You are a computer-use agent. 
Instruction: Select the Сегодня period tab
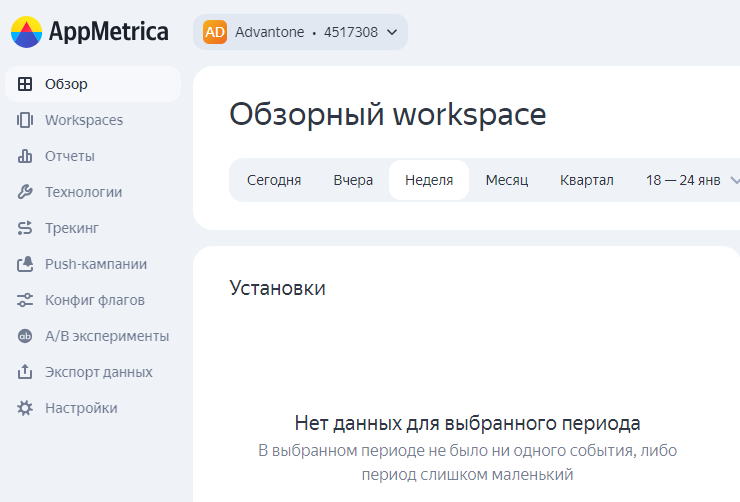click(274, 180)
